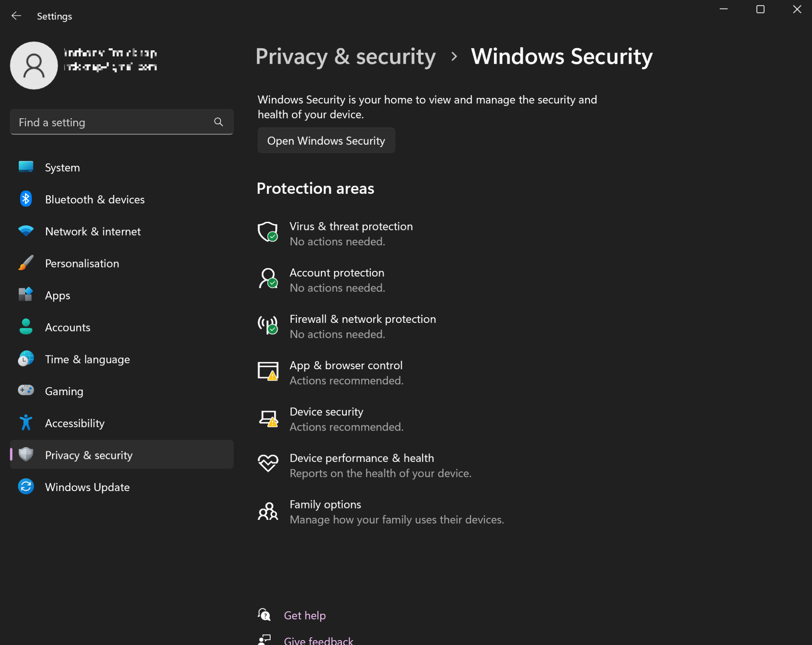
Task: Click Open Windows Security button
Action: tap(326, 141)
